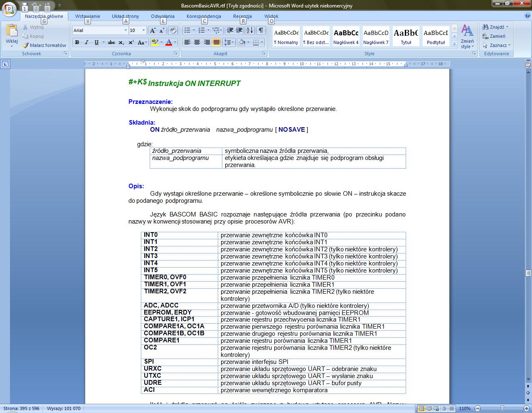Open the line spacing dropdown

coord(229,42)
